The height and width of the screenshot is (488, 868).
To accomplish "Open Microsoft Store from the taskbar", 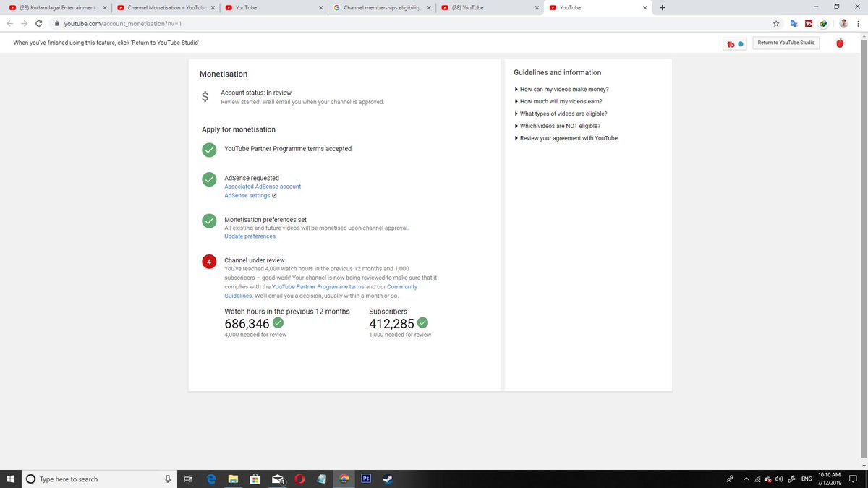I will click(255, 479).
